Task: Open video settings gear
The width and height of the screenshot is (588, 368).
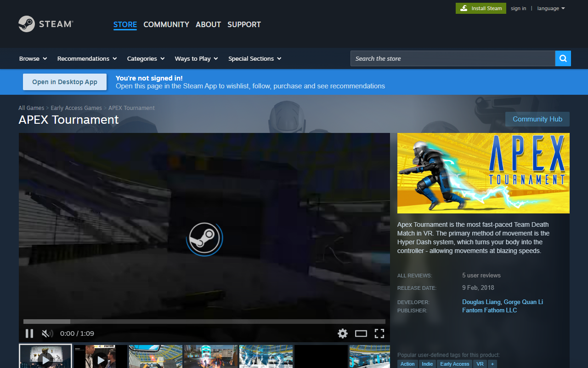Action: [x=343, y=333]
